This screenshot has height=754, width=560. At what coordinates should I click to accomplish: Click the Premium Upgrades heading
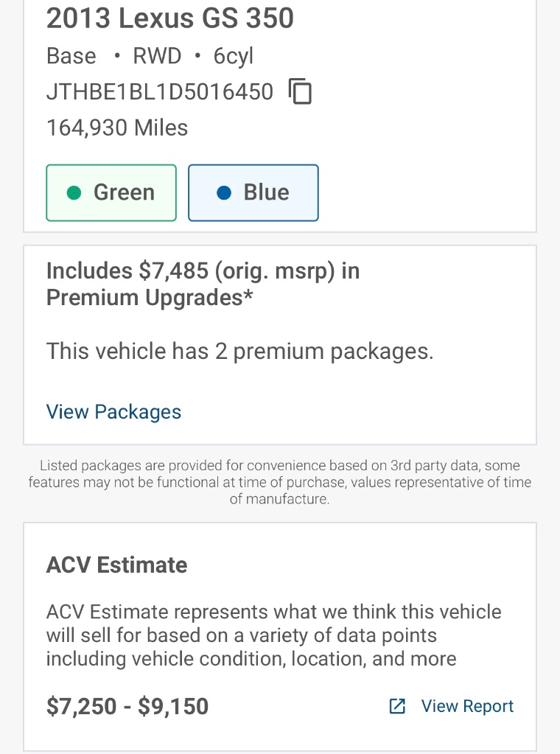click(x=203, y=284)
